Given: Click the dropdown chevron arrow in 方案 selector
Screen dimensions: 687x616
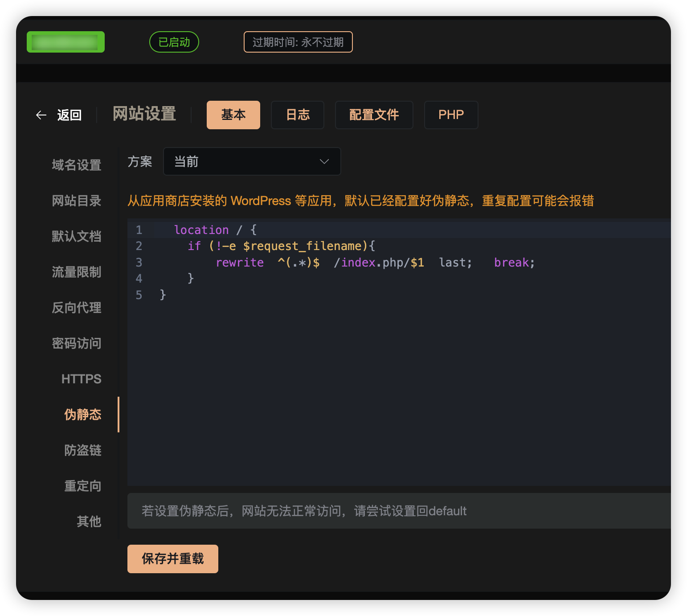Looking at the screenshot, I should pos(324,161).
